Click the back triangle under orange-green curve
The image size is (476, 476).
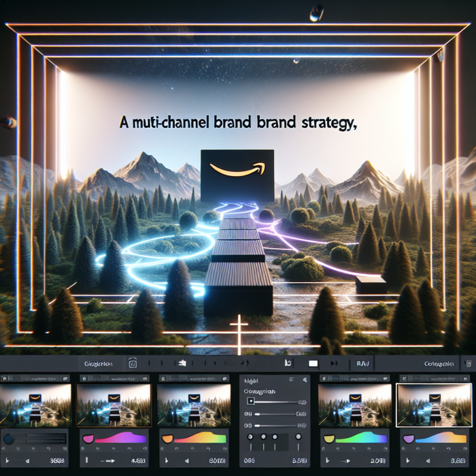187,461
